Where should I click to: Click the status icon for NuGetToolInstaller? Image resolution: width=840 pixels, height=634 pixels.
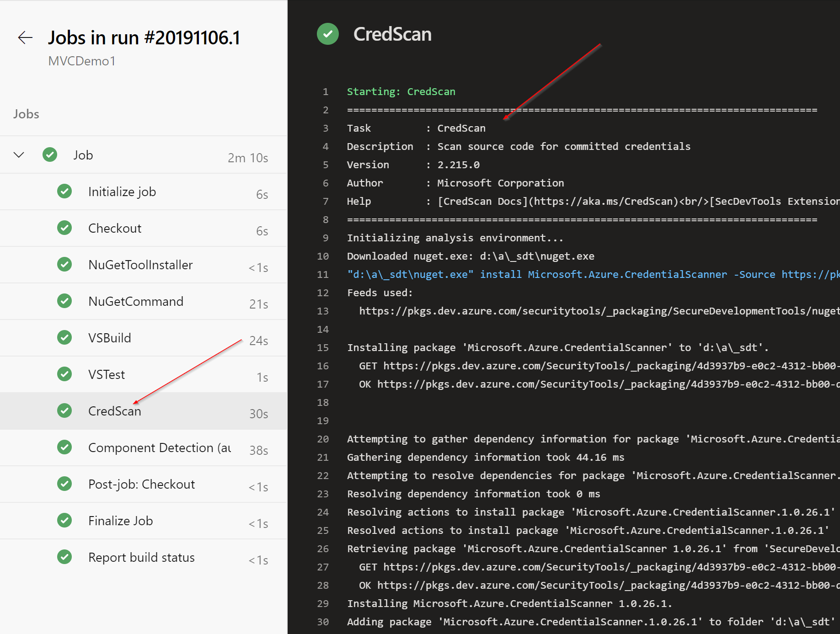coord(64,265)
